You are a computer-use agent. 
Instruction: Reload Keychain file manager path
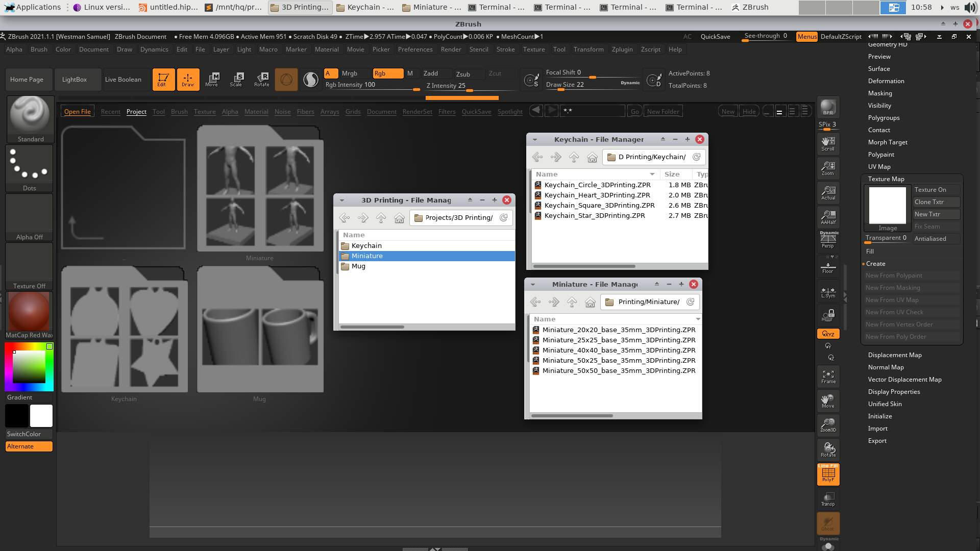pyautogui.click(x=696, y=157)
